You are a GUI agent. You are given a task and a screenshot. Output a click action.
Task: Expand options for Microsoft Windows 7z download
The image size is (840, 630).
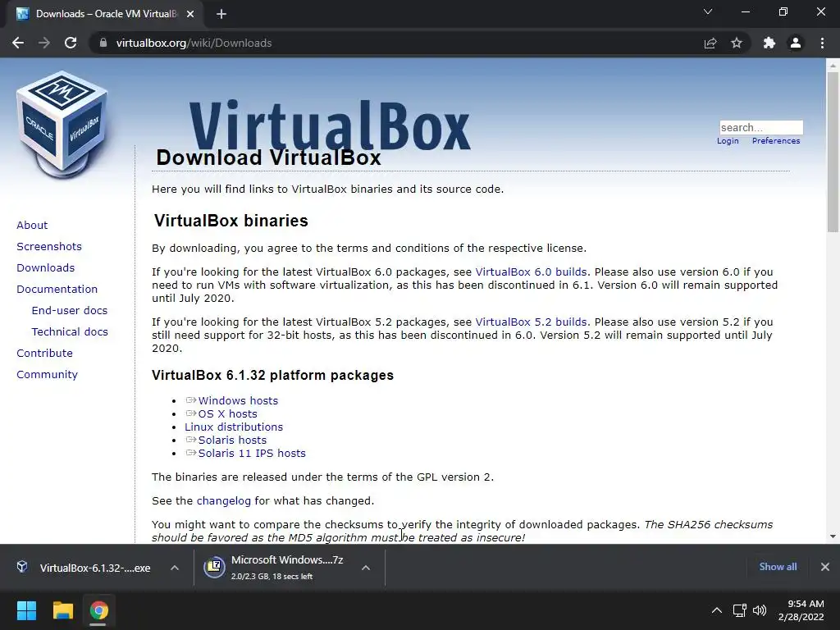366,568
